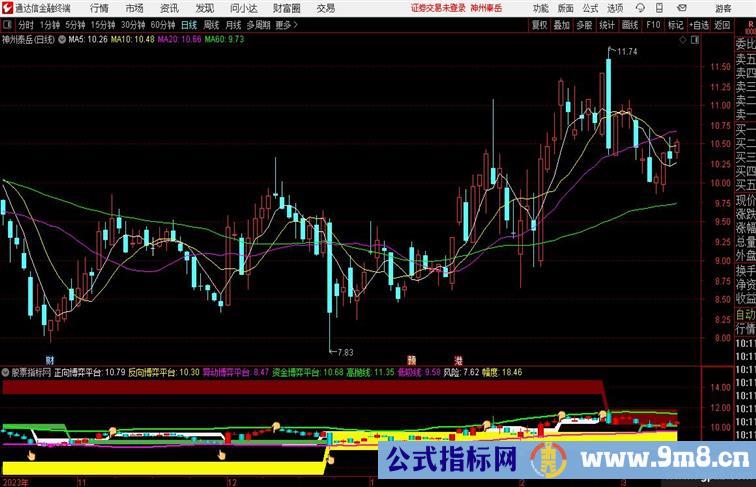Switch to the 日线 daily period

pos(189,25)
